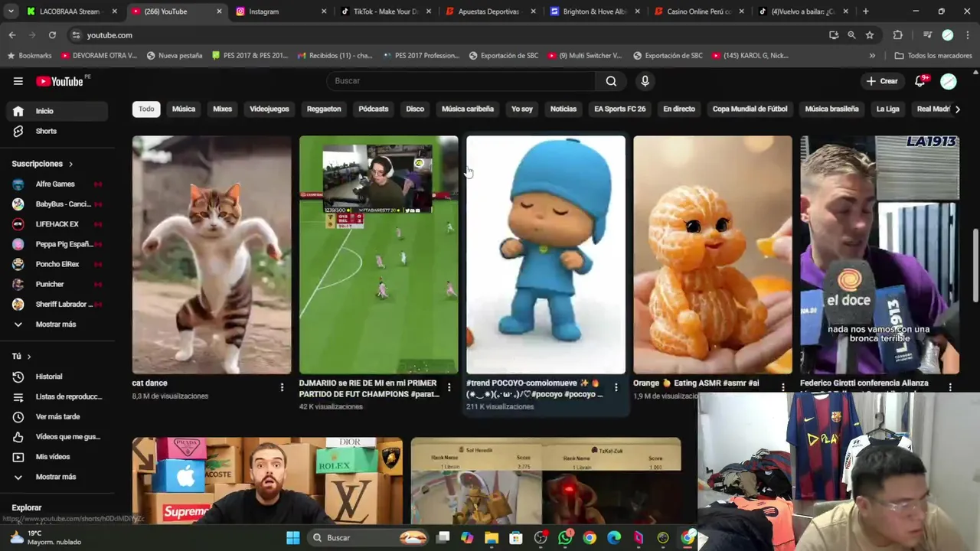Expand Mostrar más under subscriptions

point(58,324)
